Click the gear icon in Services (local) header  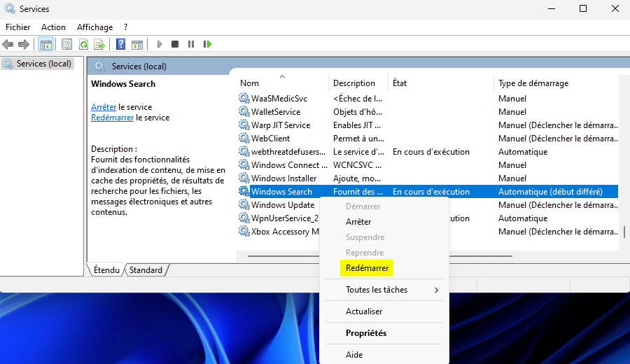click(x=100, y=66)
